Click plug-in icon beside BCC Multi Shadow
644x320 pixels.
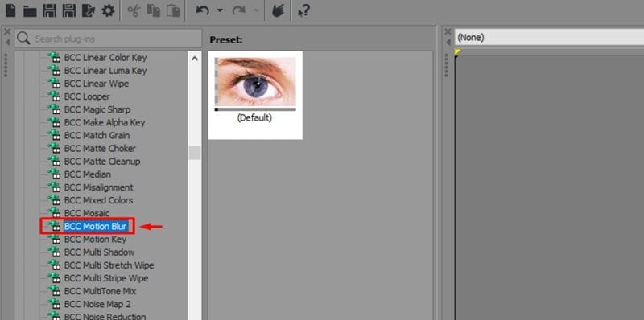[x=54, y=252]
